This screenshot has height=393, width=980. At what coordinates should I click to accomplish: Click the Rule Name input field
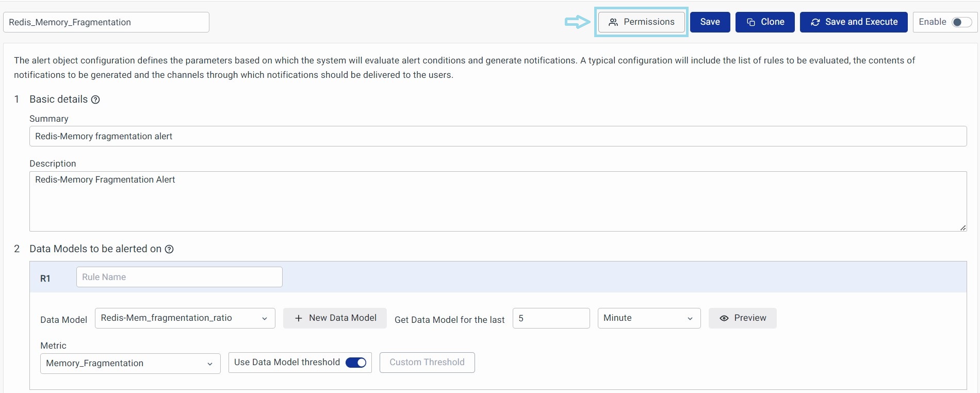click(179, 277)
